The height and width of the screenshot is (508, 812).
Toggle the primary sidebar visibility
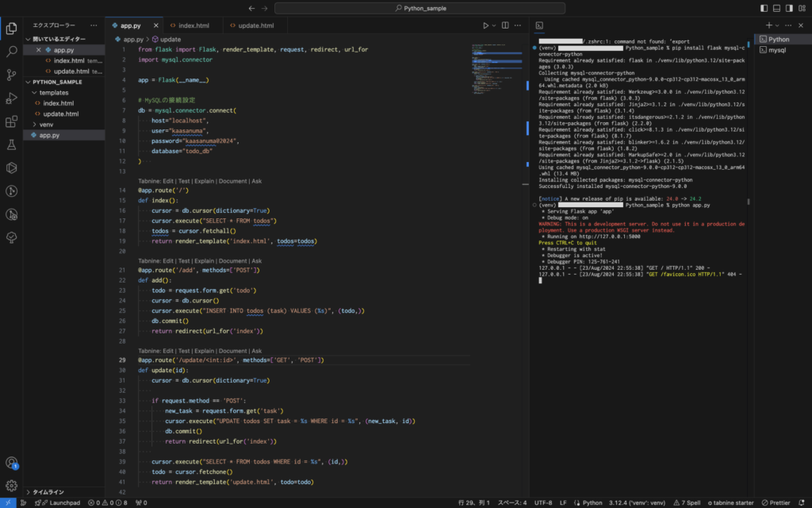click(764, 8)
